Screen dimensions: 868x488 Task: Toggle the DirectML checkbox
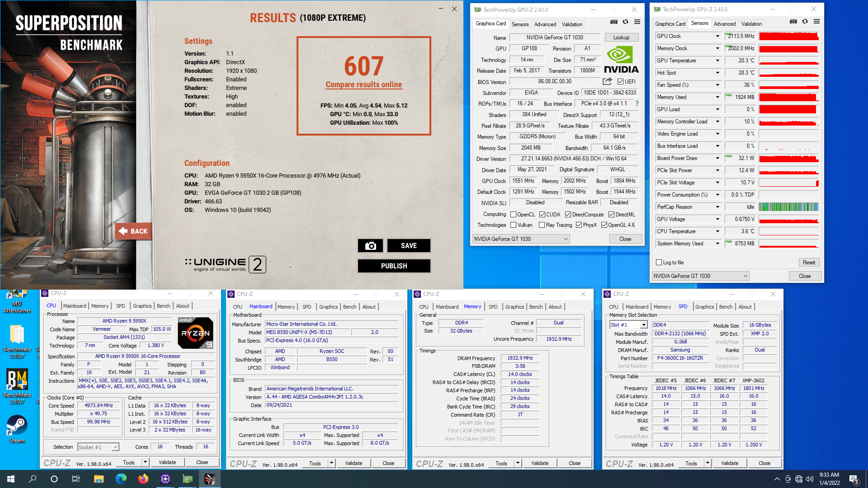point(611,215)
